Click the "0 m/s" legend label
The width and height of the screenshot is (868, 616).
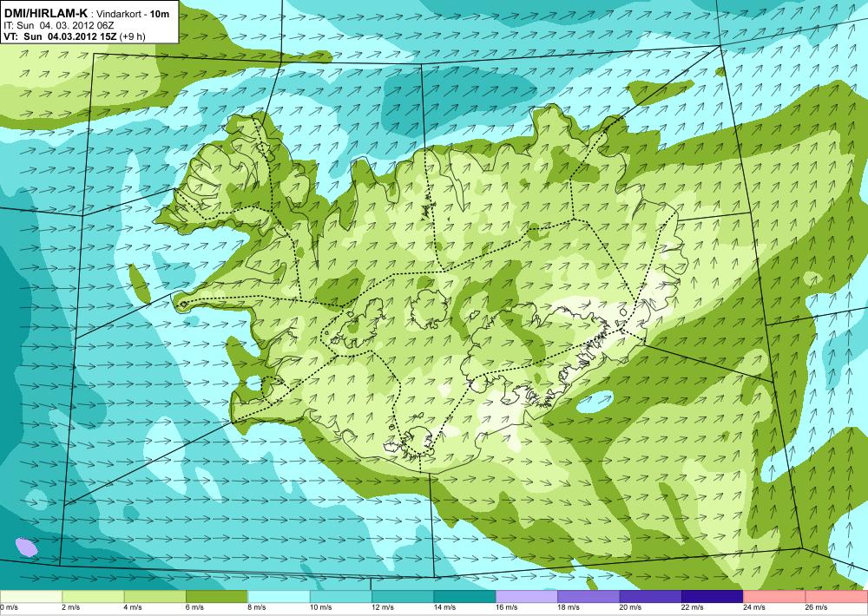click(10, 607)
